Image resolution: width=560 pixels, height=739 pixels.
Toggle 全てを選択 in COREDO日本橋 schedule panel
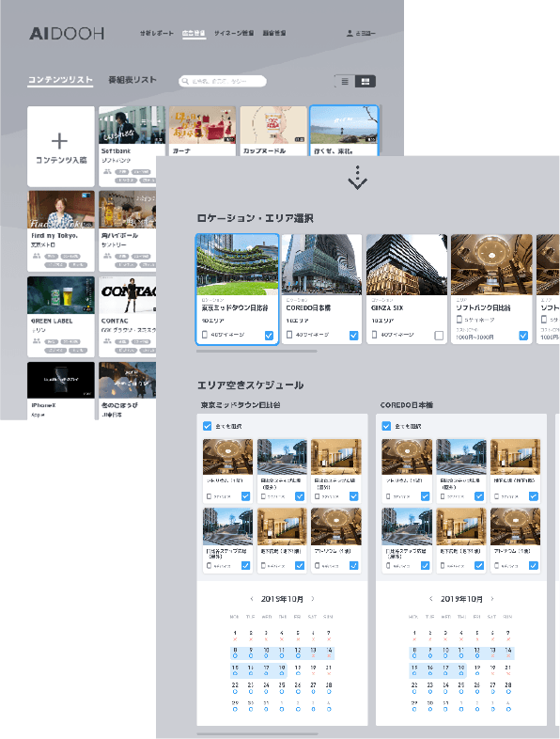coord(386,426)
